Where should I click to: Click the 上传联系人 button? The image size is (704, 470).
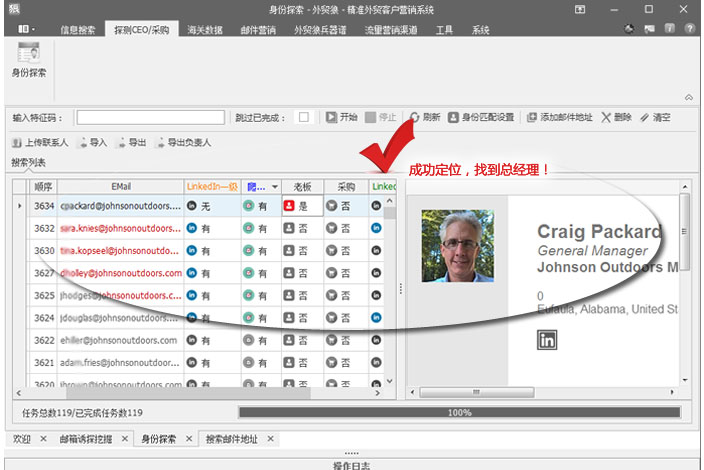(x=39, y=142)
